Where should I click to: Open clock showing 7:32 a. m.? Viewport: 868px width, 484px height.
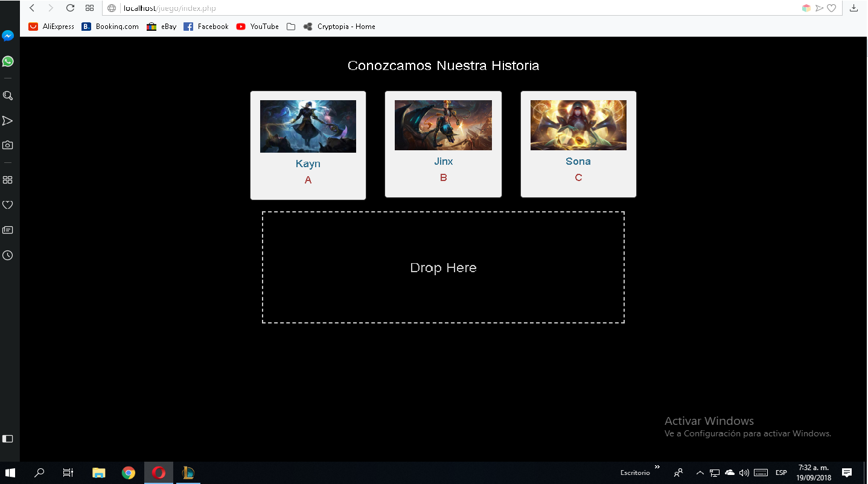(x=813, y=473)
